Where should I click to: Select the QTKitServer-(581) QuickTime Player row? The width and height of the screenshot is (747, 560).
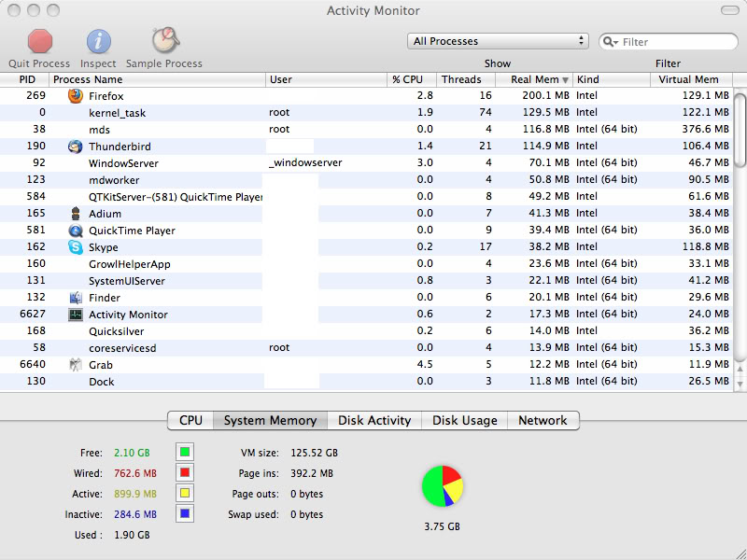click(366, 197)
